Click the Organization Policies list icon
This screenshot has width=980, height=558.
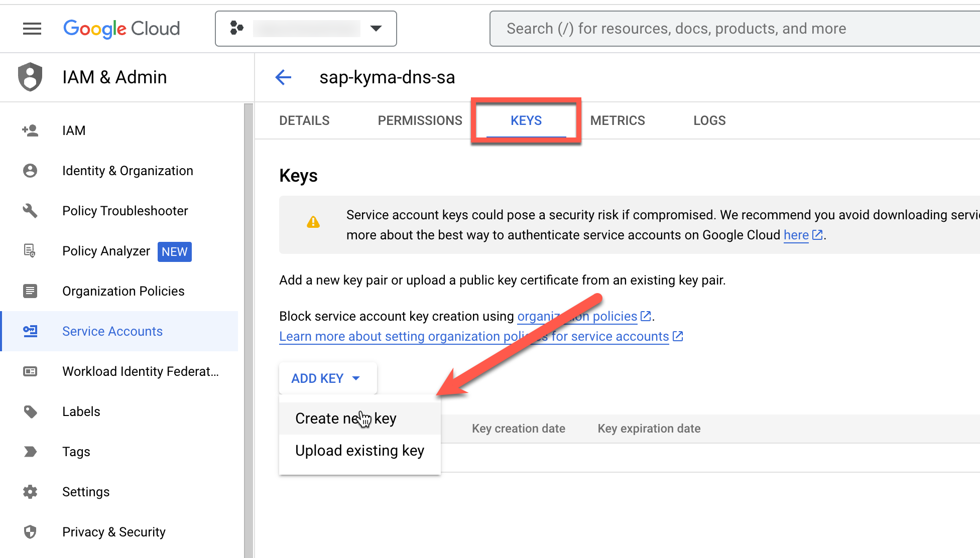pyautogui.click(x=30, y=291)
